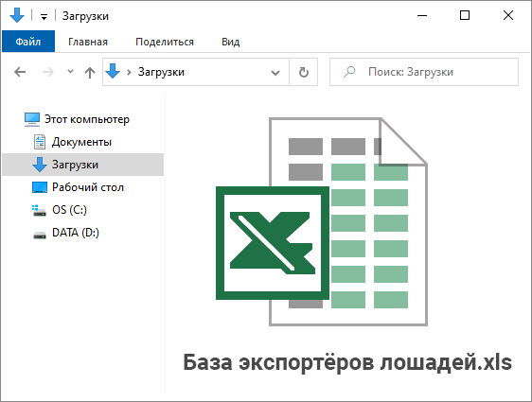Close the Загрузки window
The width and height of the screenshot is (532, 402).
(x=508, y=15)
